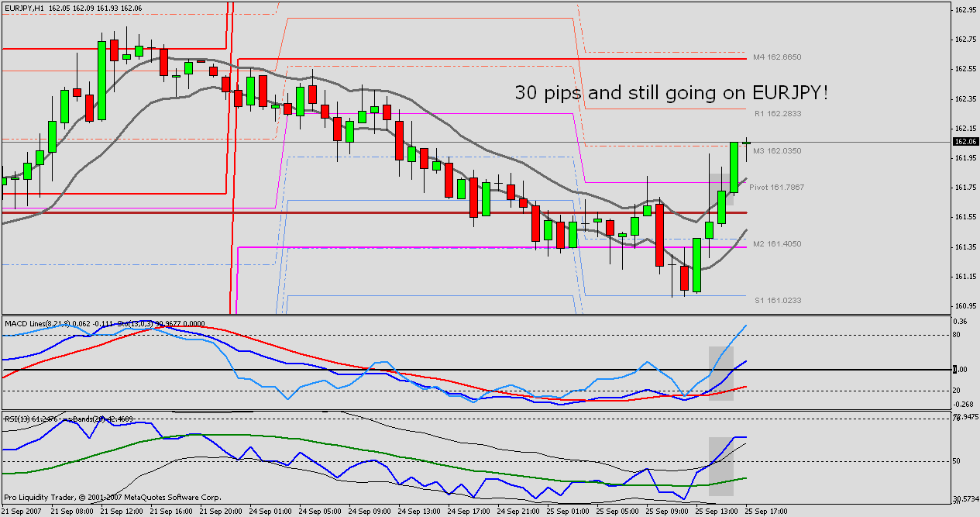The image size is (980, 517).
Task: Click the 161.55 price axis value
Action: tap(965, 217)
